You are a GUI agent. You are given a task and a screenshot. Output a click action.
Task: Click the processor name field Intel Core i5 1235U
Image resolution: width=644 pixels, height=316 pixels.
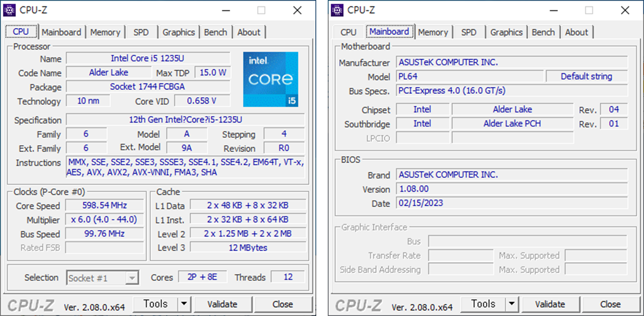pyautogui.click(x=148, y=59)
